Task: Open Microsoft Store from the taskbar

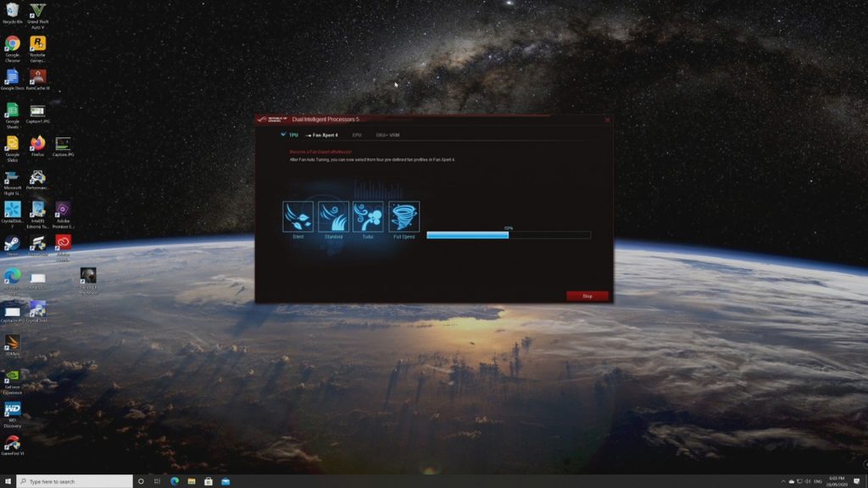Action: tap(209, 481)
